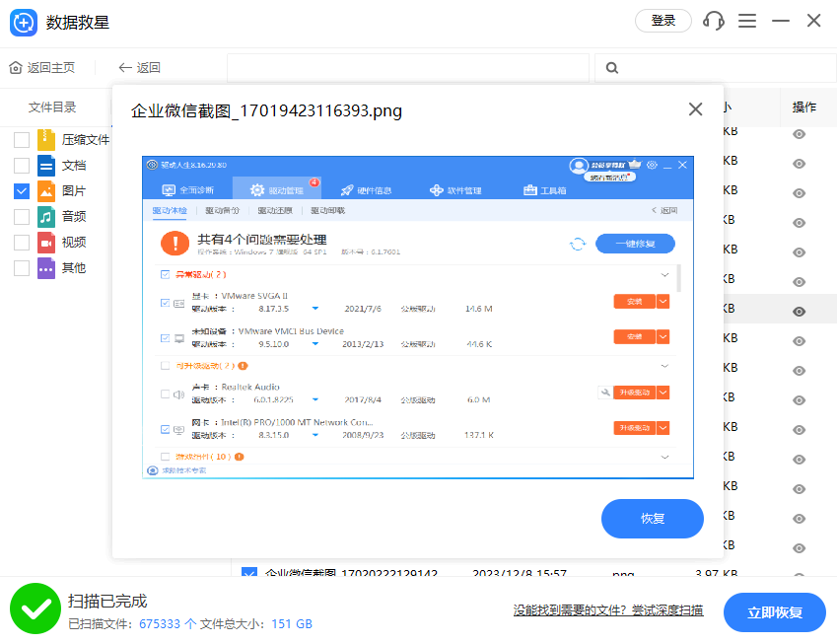The height and width of the screenshot is (644, 837).
Task: Click the 扫描已完成 status text
Action: click(x=107, y=602)
